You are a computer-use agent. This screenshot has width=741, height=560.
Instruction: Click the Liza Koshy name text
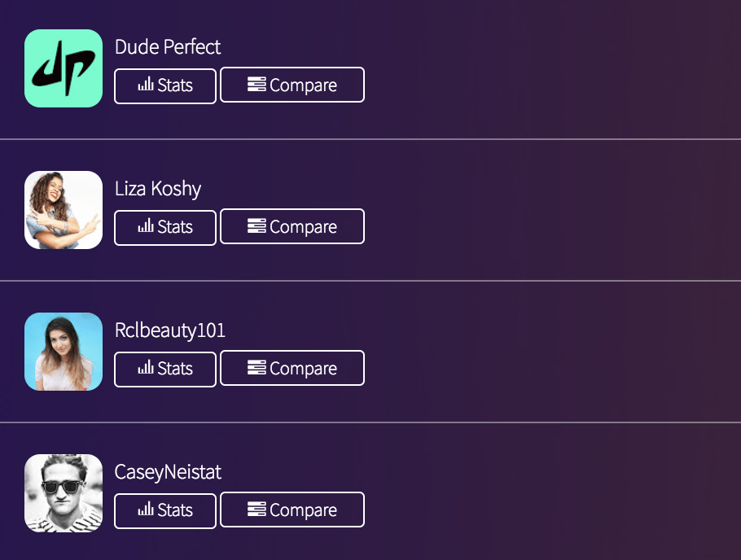pos(158,189)
